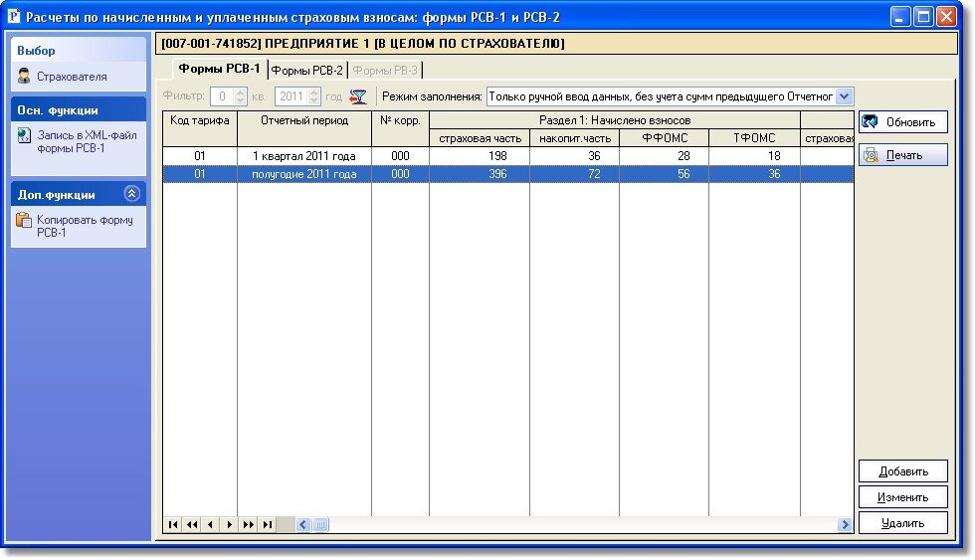
Task: Go to previous record arrow
Action: pyautogui.click(x=211, y=524)
